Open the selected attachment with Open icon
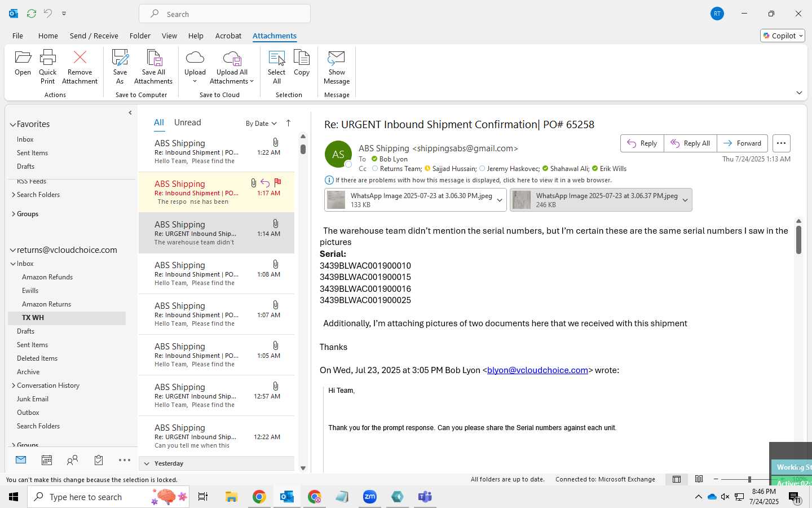812x508 pixels. [23, 62]
